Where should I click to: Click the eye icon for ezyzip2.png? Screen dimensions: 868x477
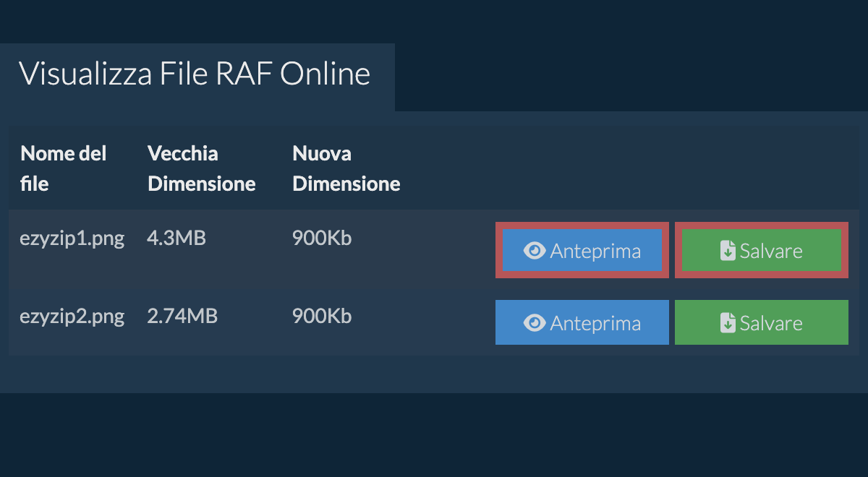(534, 323)
